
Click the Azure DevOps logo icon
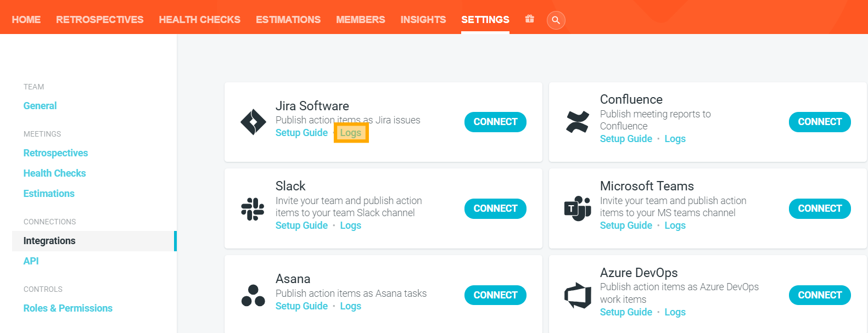click(578, 295)
